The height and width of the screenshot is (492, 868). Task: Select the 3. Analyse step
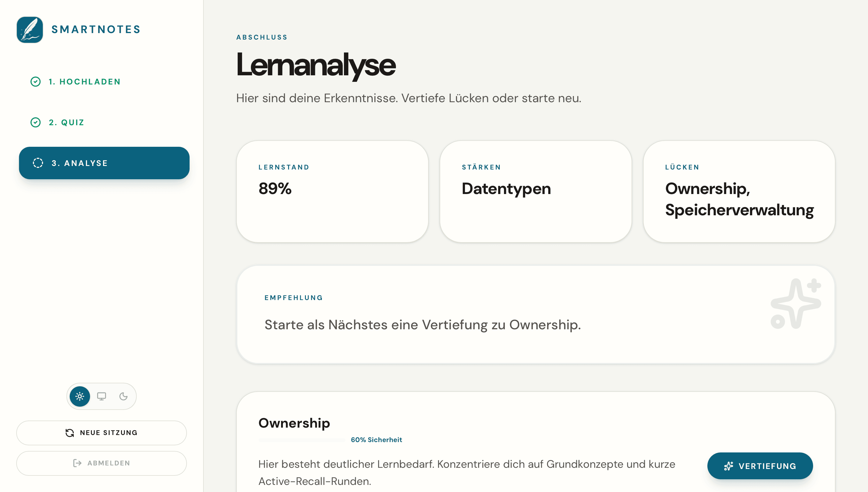[x=104, y=163]
